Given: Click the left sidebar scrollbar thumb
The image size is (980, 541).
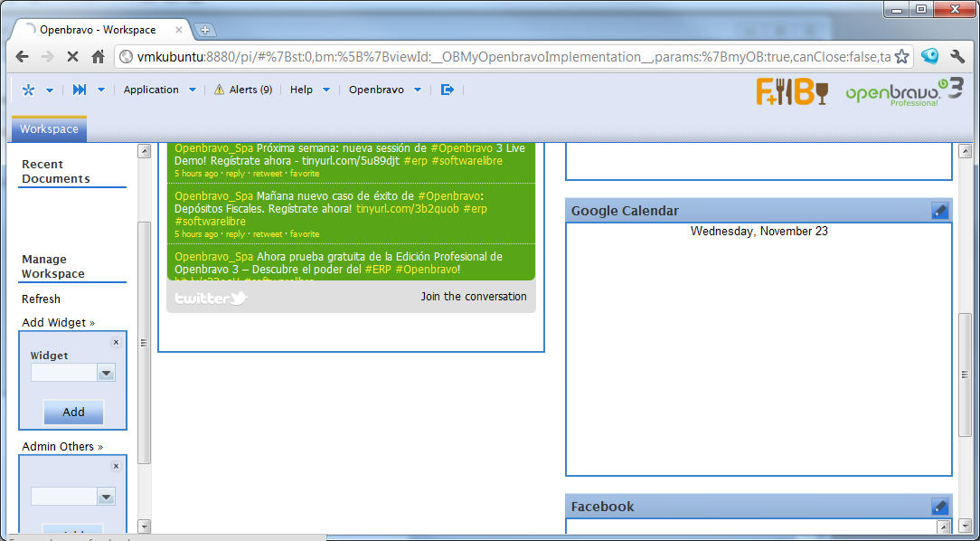Looking at the screenshot, I should tap(144, 342).
